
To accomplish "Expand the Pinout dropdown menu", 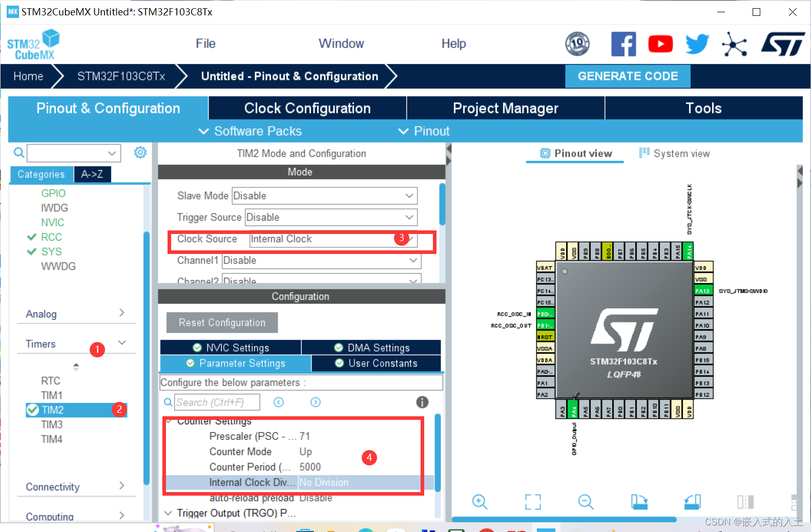I will (424, 131).
